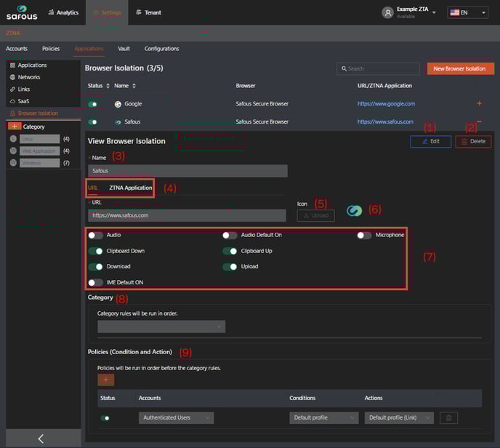Image resolution: width=500 pixels, height=448 pixels.
Task: Enable the Audio toggle
Action: click(95, 235)
